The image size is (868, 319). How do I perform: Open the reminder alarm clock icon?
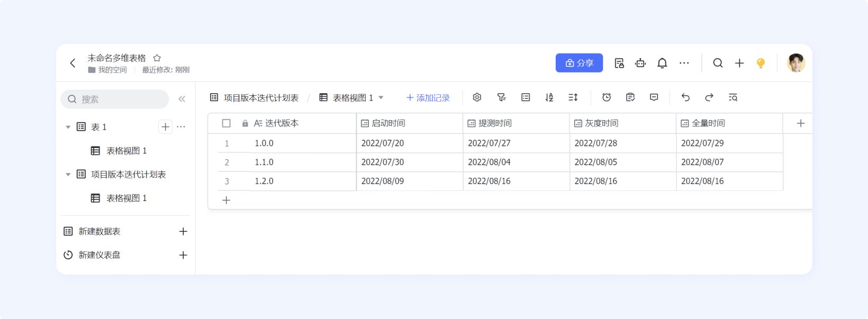pyautogui.click(x=607, y=97)
